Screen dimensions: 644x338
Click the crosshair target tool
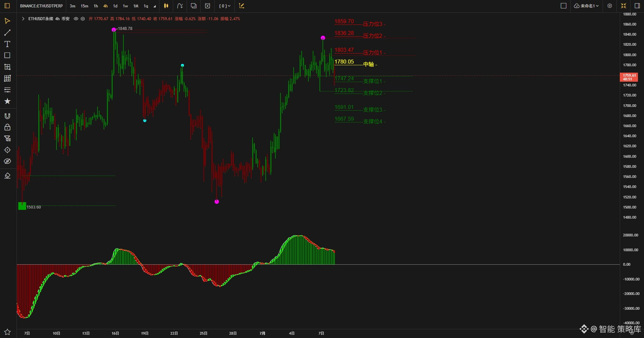[x=7, y=150]
